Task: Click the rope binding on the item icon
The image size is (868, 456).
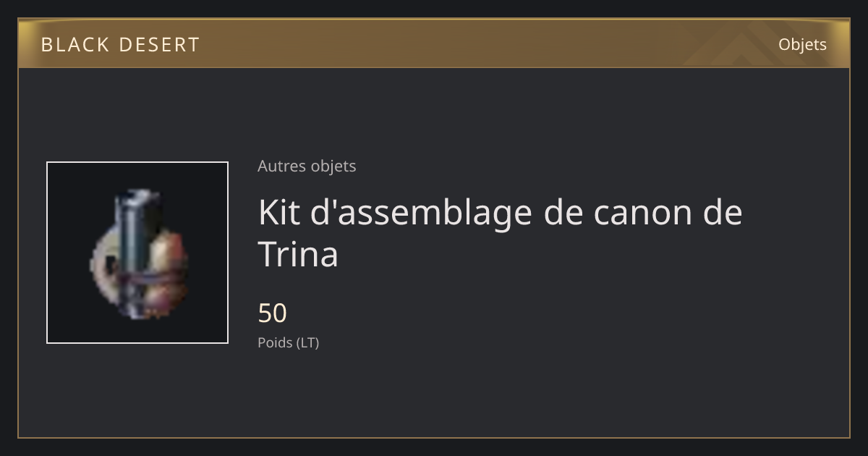Action: click(x=145, y=284)
